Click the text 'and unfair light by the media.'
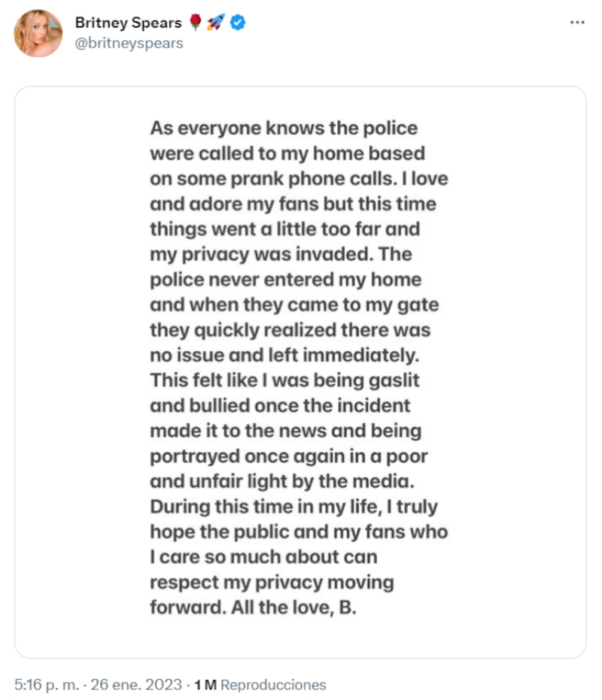602x700 pixels. (x=288, y=481)
